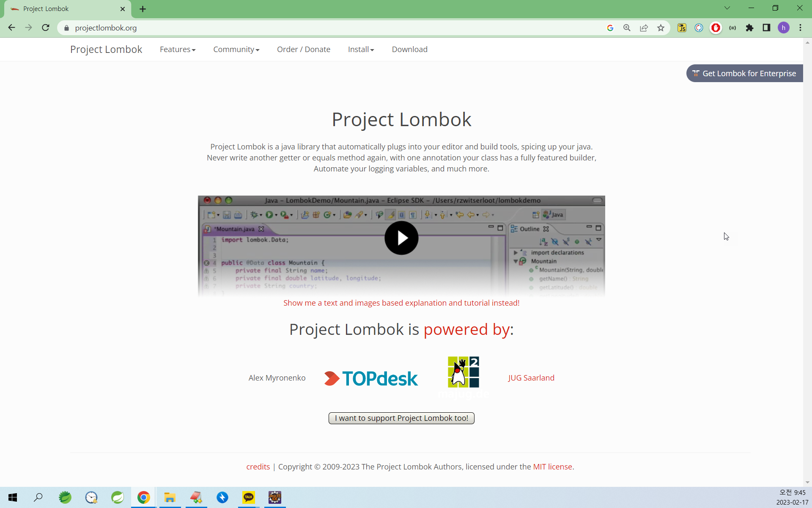This screenshot has width=812, height=508.
Task: Reload the current page
Action: click(x=46, y=28)
